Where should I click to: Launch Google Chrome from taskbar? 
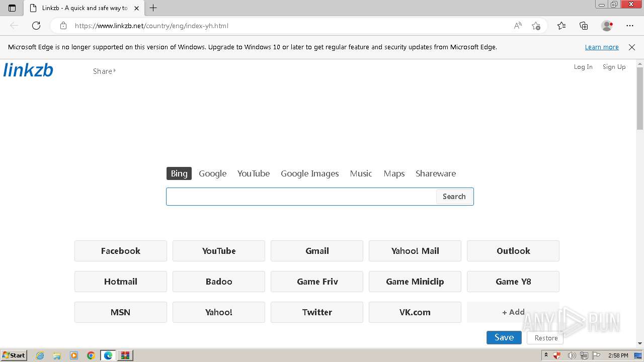click(x=91, y=355)
